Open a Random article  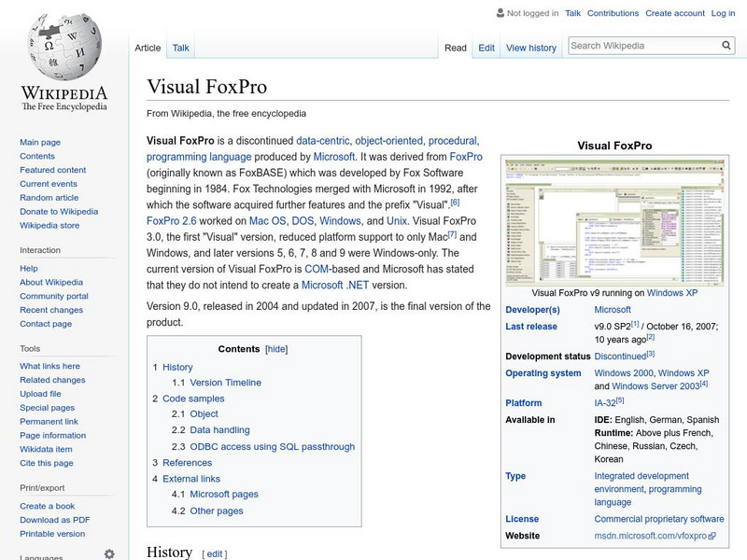(x=50, y=197)
